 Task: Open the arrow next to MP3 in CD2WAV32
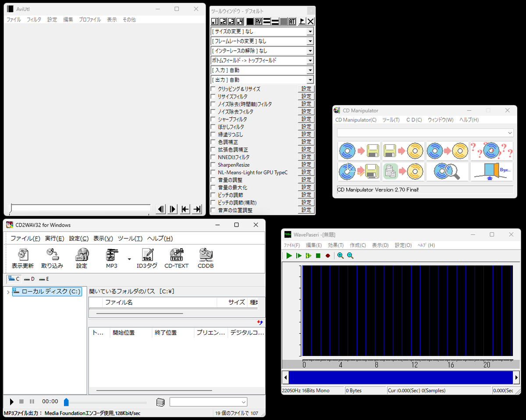click(129, 259)
